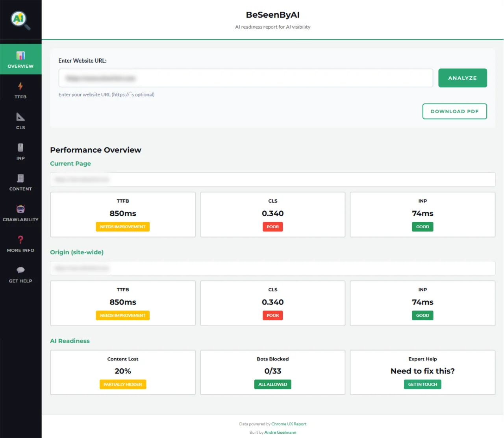Visit the Andre Guelmann link in the footer
This screenshot has width=504, height=438.
(x=280, y=432)
